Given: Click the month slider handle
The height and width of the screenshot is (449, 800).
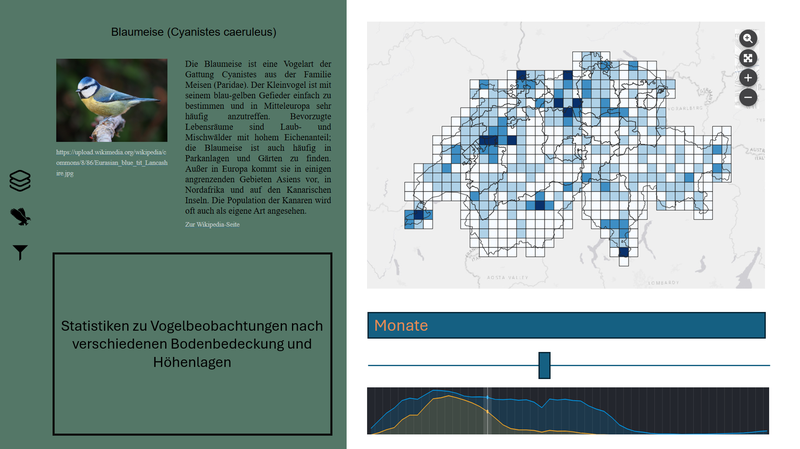Looking at the screenshot, I should [x=545, y=365].
